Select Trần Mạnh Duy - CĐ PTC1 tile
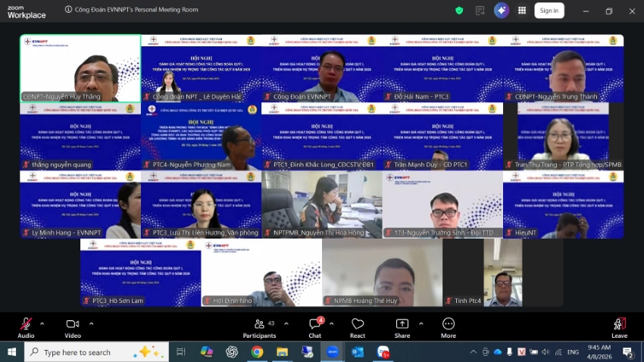 [442, 136]
